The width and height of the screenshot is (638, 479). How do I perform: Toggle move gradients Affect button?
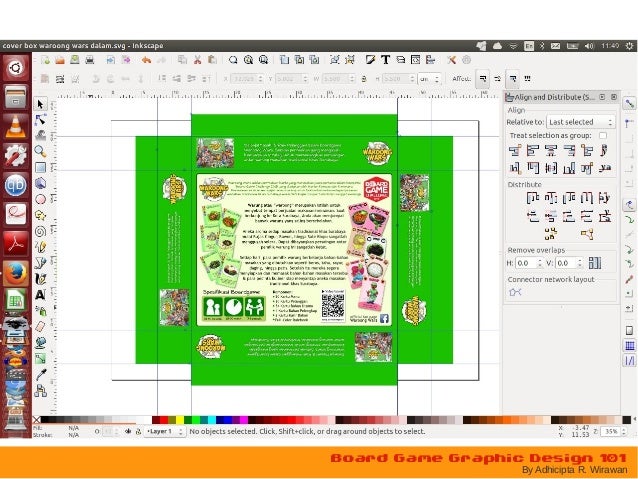point(513,79)
